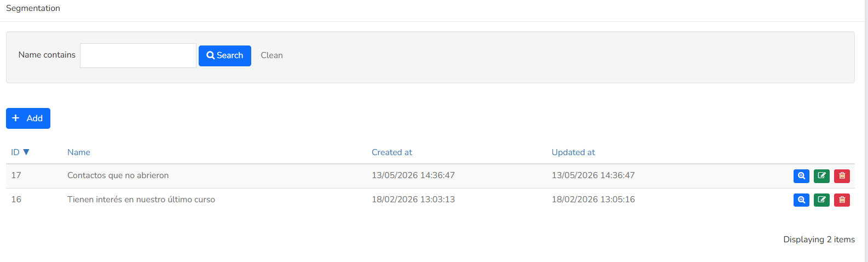Toggle the ID sort arrow
Screen dimensions: 868x262
pos(26,152)
